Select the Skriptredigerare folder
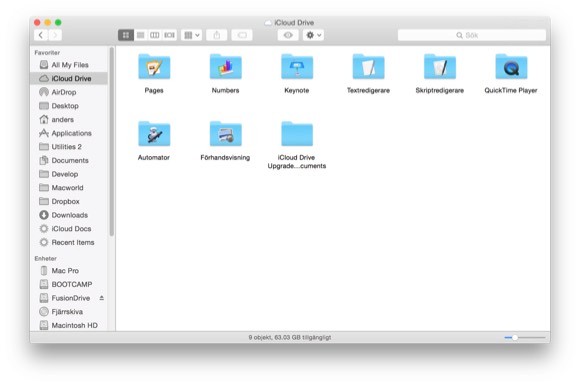This screenshot has width=580, height=386. [x=439, y=67]
